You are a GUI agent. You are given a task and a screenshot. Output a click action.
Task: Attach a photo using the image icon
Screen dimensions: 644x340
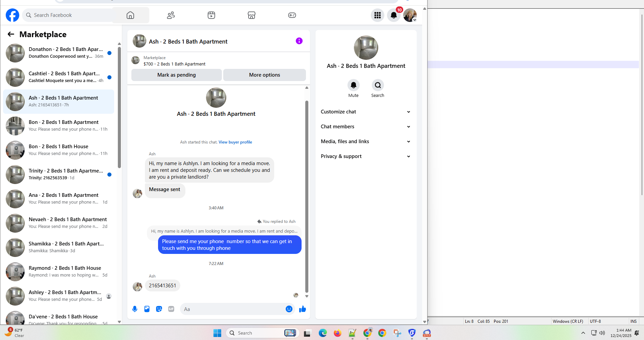147,309
